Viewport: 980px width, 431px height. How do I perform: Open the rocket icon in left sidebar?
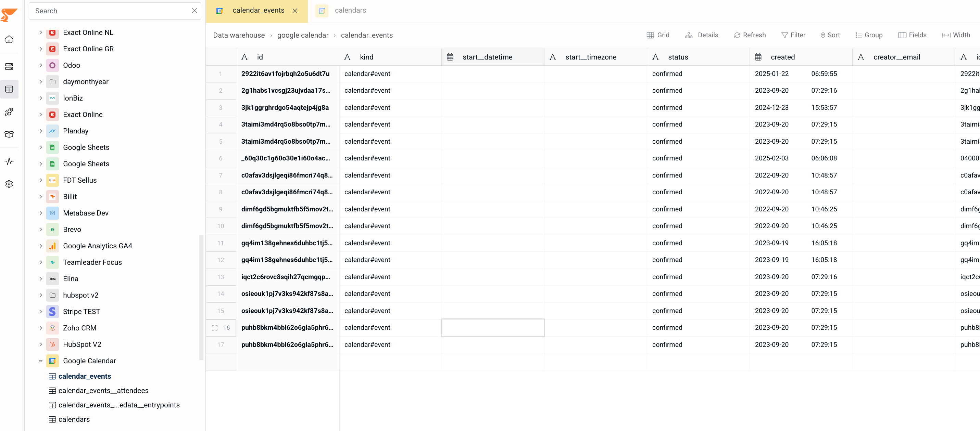pyautogui.click(x=9, y=112)
